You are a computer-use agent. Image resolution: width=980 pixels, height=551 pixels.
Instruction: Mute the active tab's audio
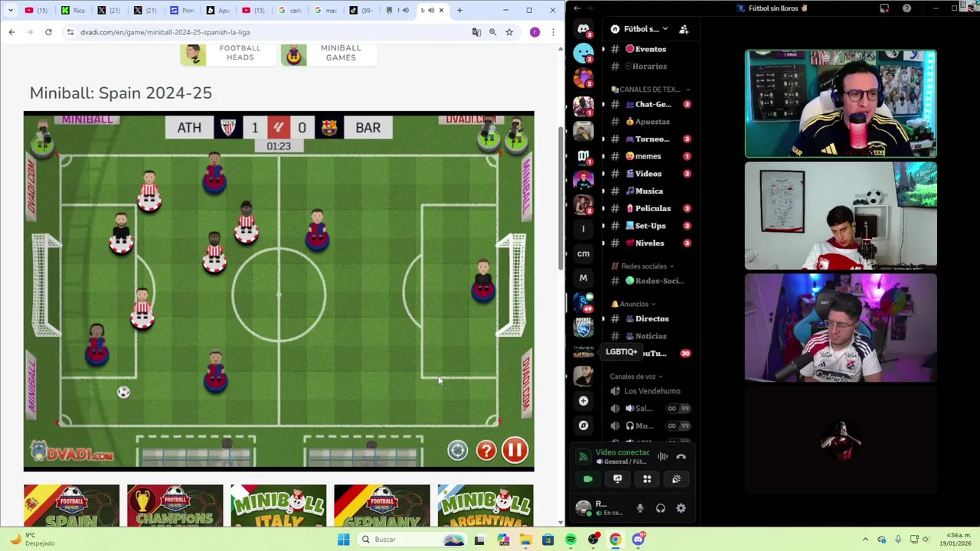click(x=431, y=10)
